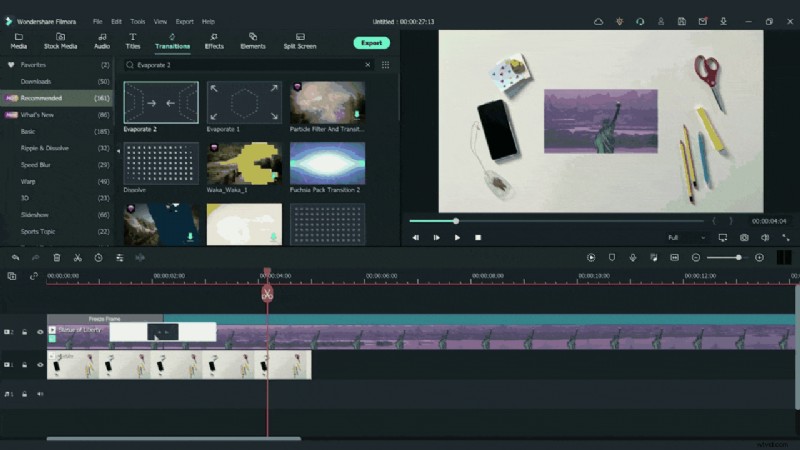This screenshot has height=450, width=800.
Task: Open grid view options next to search
Action: click(x=385, y=65)
